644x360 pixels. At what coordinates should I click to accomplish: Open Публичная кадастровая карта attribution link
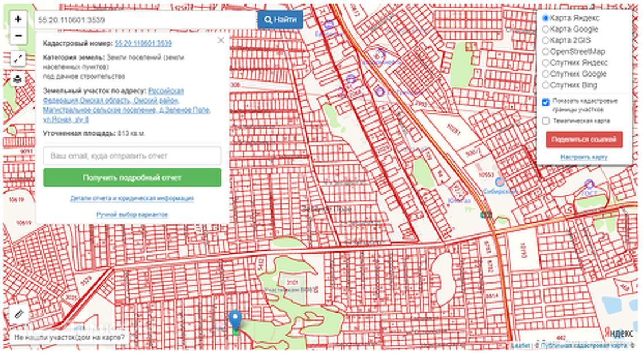[x=584, y=345]
